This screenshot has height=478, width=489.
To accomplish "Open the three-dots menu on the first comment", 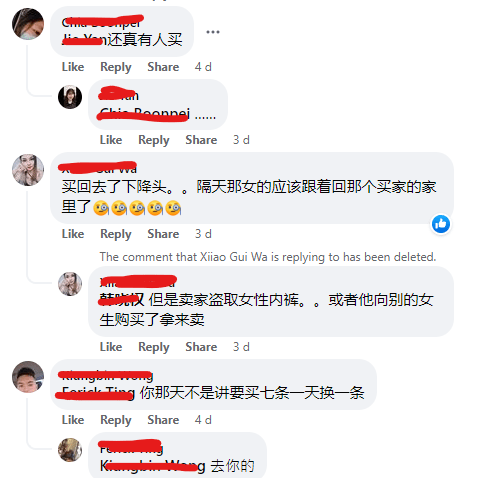I will pyautogui.click(x=213, y=32).
